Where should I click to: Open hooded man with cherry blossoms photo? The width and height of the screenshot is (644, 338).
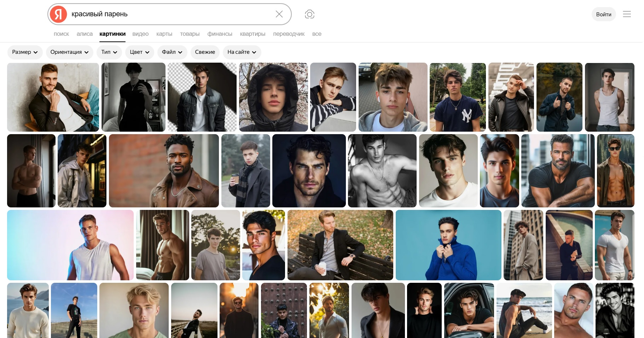tap(273, 97)
